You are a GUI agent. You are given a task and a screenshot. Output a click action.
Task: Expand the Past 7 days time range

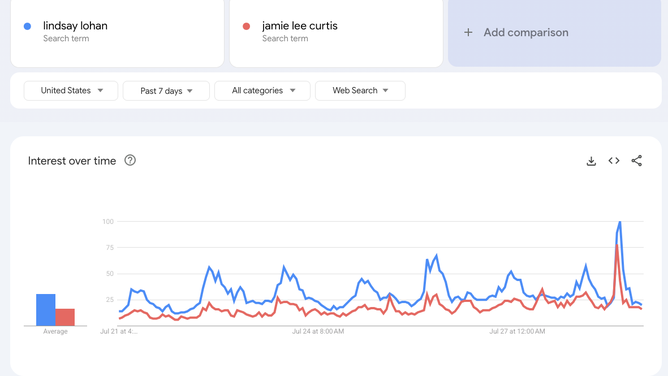click(x=166, y=91)
